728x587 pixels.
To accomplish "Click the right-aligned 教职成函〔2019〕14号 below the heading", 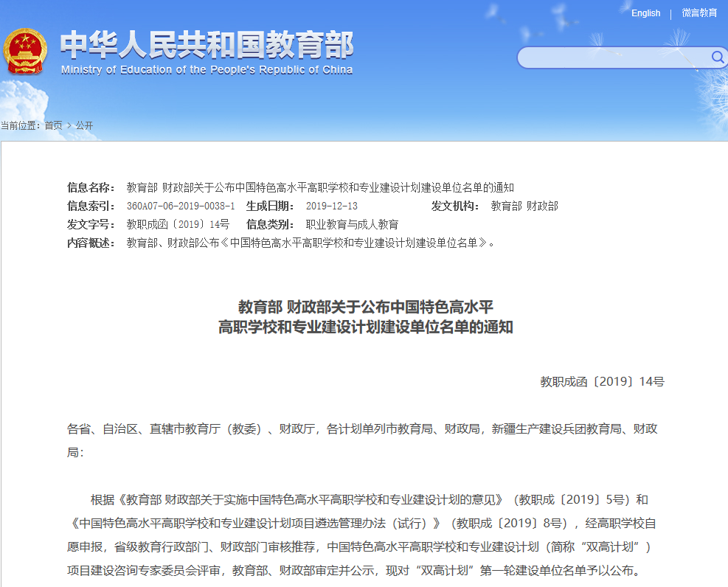I will (x=602, y=382).
